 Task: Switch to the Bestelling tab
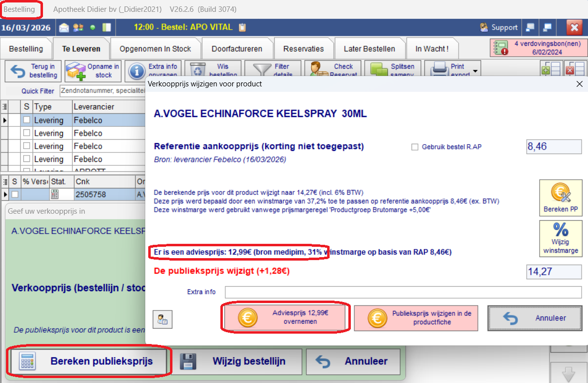point(26,49)
